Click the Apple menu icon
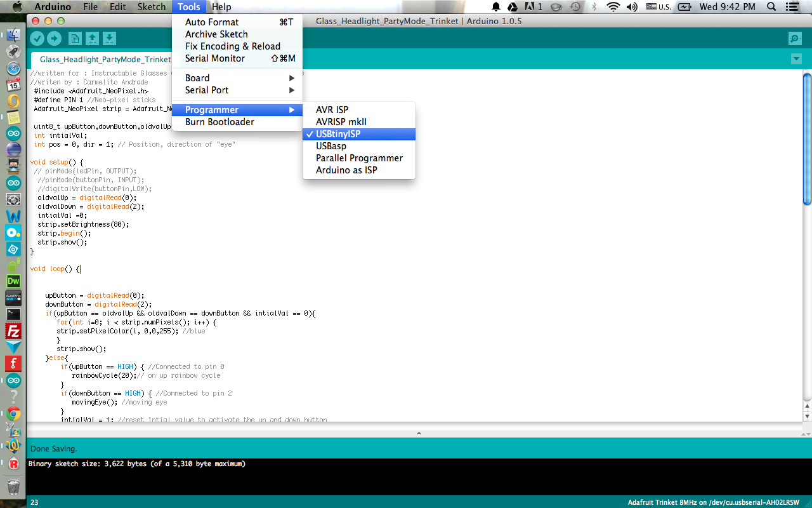Screen dimensions: 812x508 [17, 7]
